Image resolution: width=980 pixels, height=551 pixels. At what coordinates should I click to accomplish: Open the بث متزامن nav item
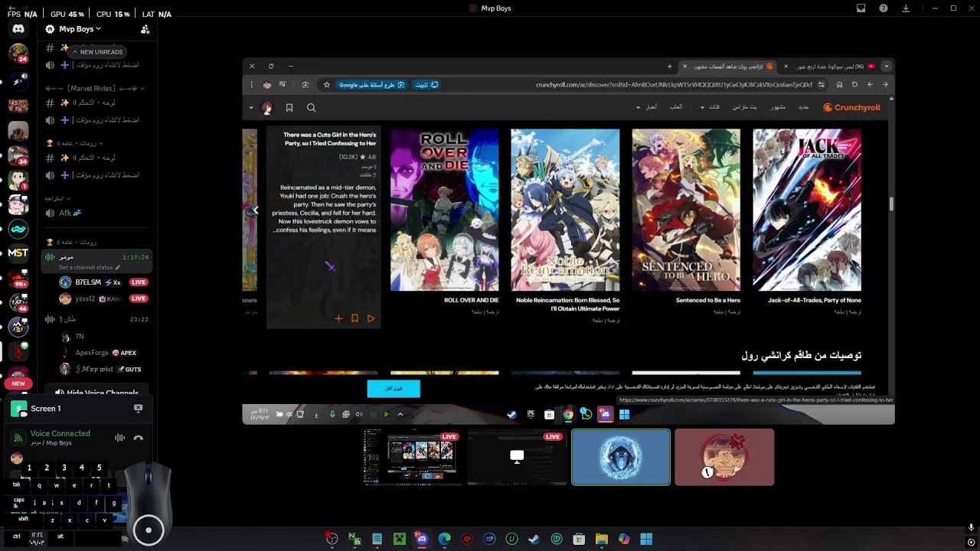pyautogui.click(x=744, y=107)
